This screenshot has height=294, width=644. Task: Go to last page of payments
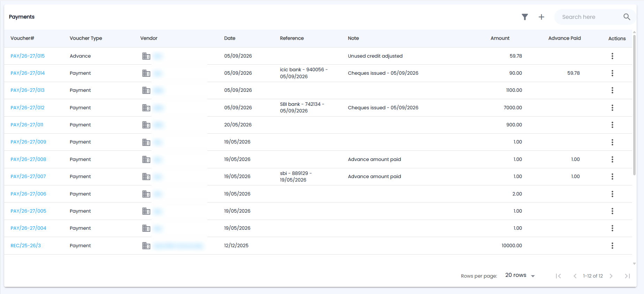pyautogui.click(x=627, y=276)
